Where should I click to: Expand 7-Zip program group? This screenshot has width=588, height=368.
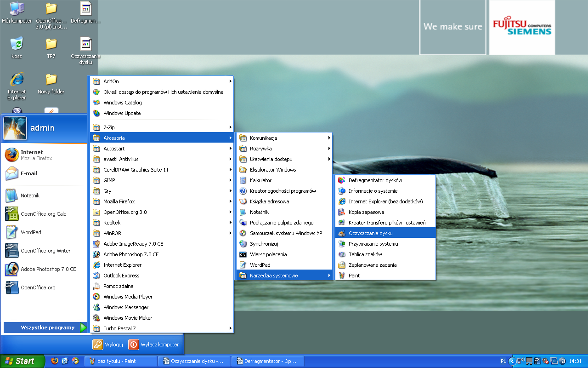(162, 127)
